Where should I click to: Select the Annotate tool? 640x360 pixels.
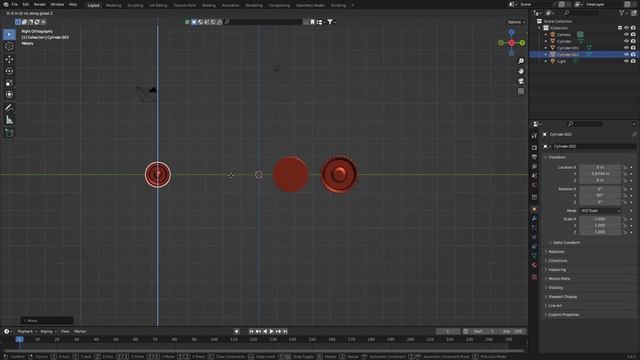coord(9,108)
